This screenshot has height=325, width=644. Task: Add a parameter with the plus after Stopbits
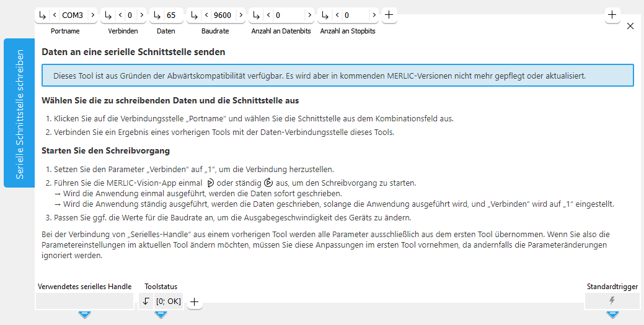pyautogui.click(x=389, y=15)
